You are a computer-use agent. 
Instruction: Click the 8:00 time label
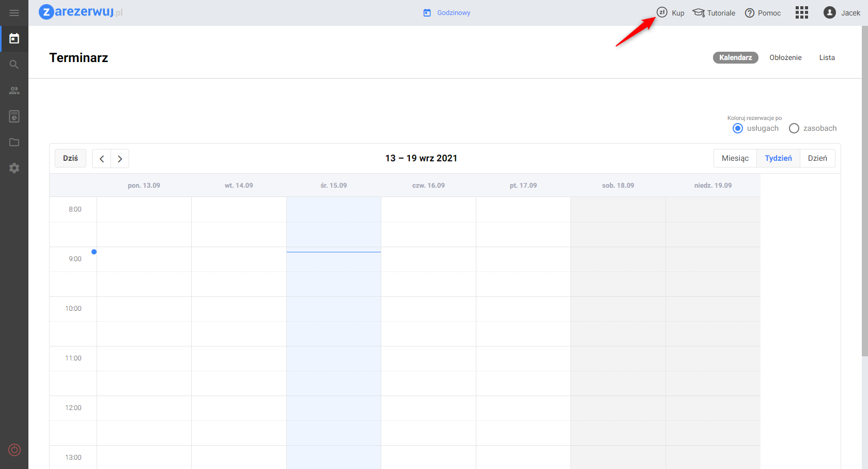click(75, 209)
